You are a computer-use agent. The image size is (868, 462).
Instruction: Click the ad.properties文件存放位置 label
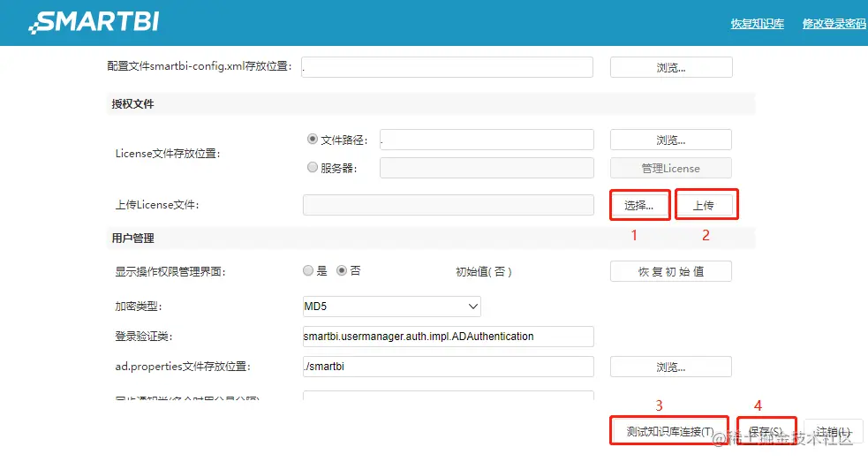point(184,367)
